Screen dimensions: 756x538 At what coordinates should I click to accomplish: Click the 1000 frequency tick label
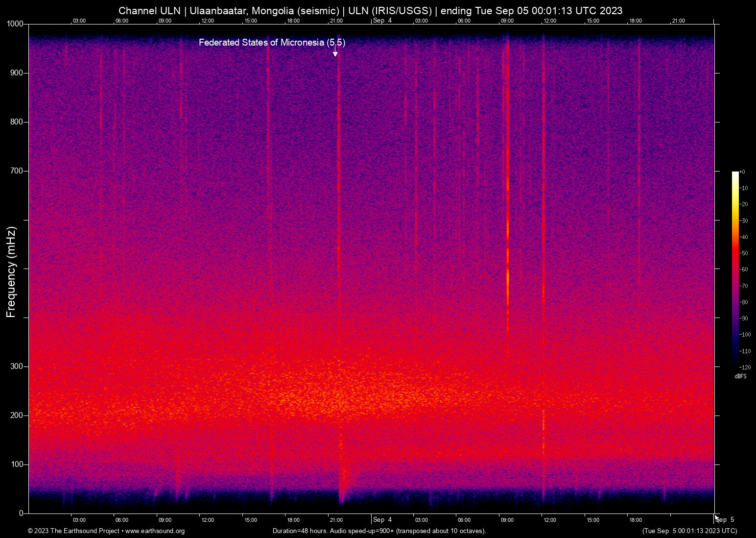(15, 24)
